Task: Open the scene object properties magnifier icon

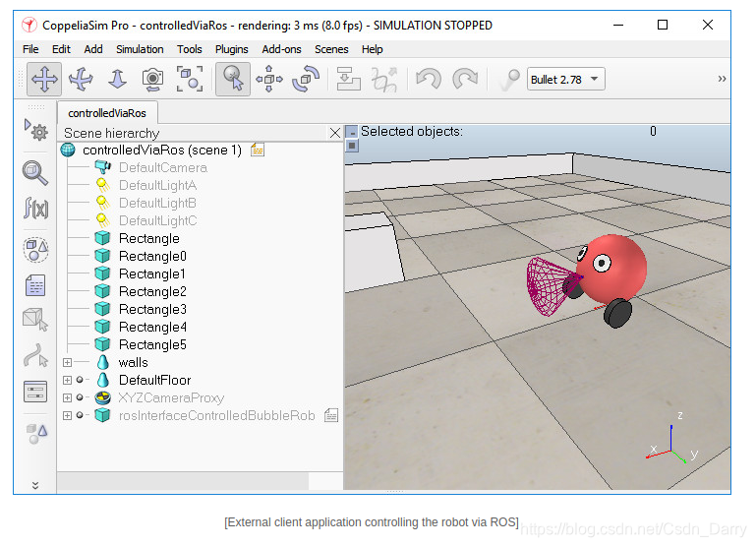Action: coord(35,173)
